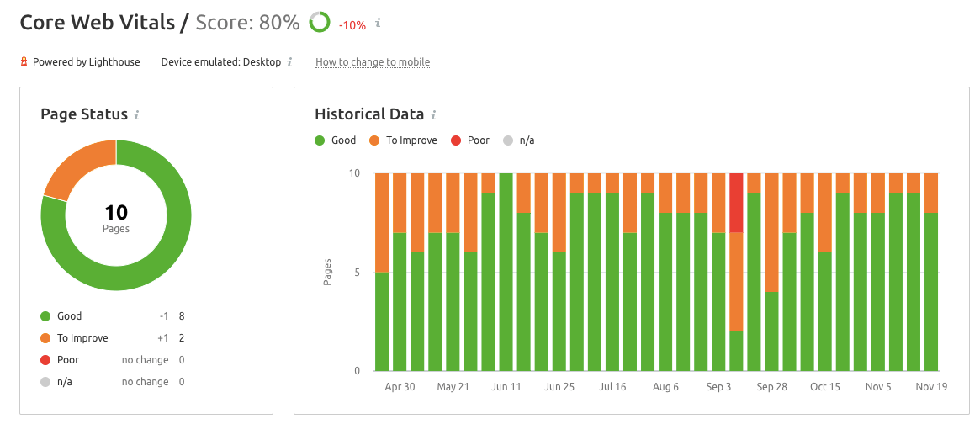980x424 pixels.
Task: Select the Good row in Page Status
Action: (112, 316)
